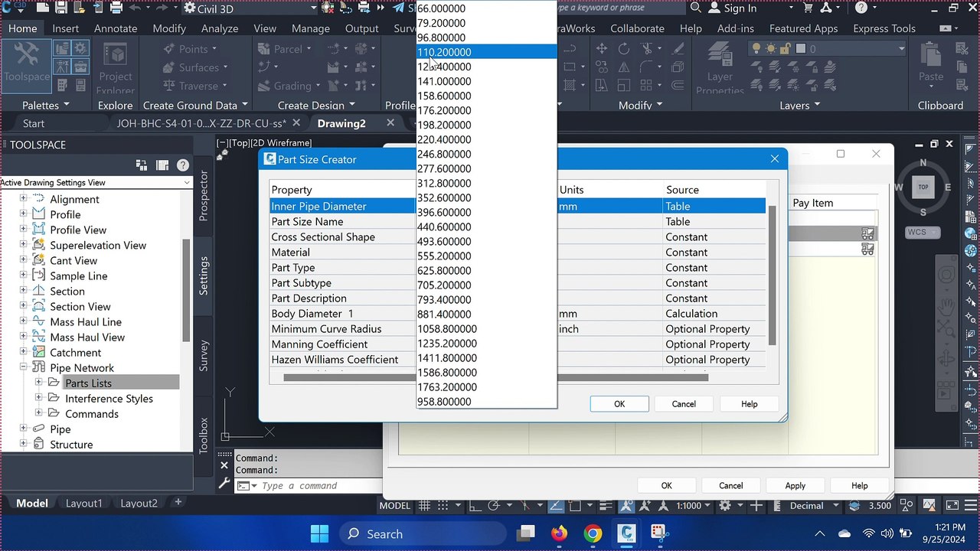
Task: Open the Insert ribbon tab
Action: point(65,28)
